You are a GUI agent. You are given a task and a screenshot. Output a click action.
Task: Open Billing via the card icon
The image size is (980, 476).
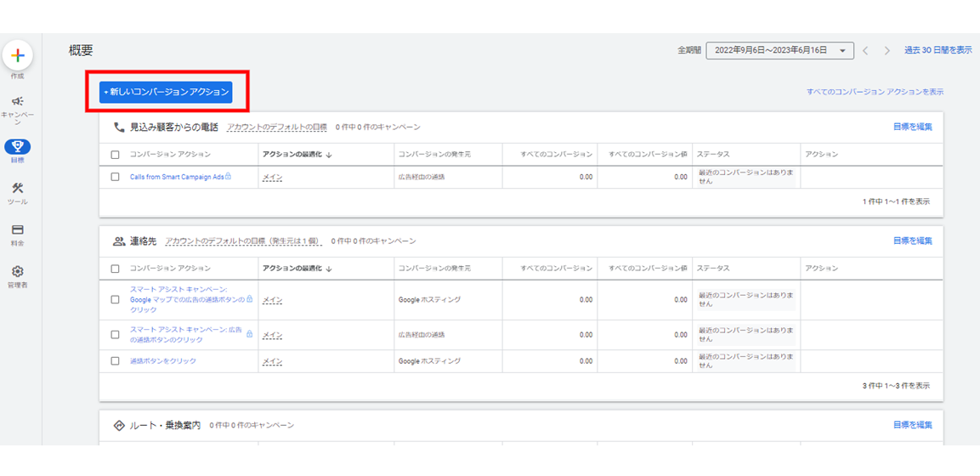(18, 230)
